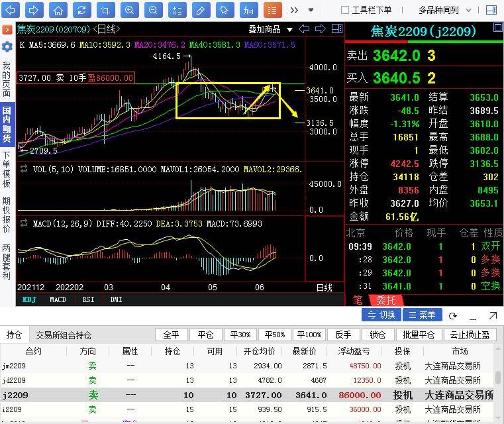The height and width of the screenshot is (424, 504).
Task: Open the 多品种同列 dropdown
Action: coord(448,10)
